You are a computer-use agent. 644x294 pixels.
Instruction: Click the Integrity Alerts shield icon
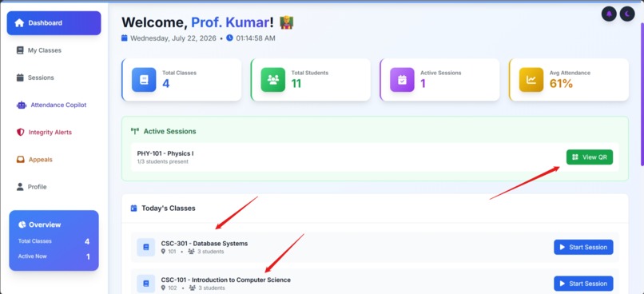pyautogui.click(x=20, y=132)
